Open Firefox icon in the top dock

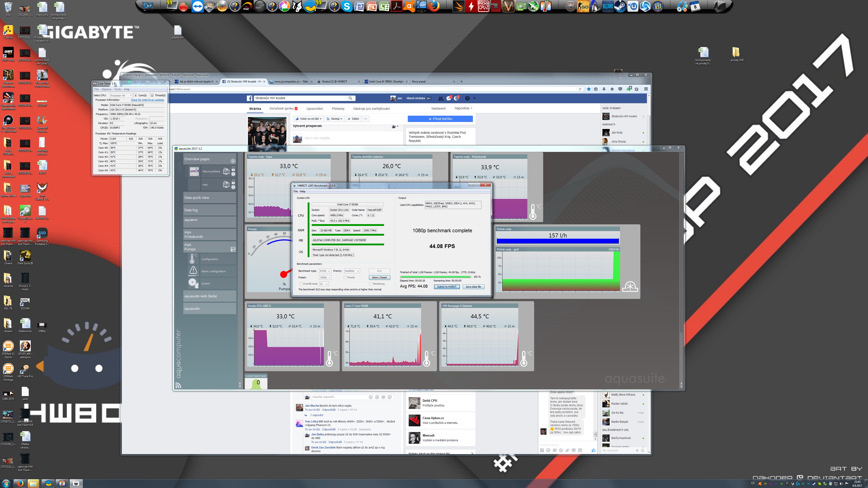[x=434, y=6]
